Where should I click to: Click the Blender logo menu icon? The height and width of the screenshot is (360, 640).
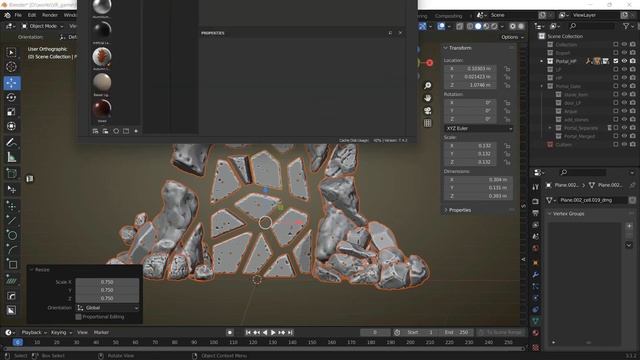(x=7, y=15)
